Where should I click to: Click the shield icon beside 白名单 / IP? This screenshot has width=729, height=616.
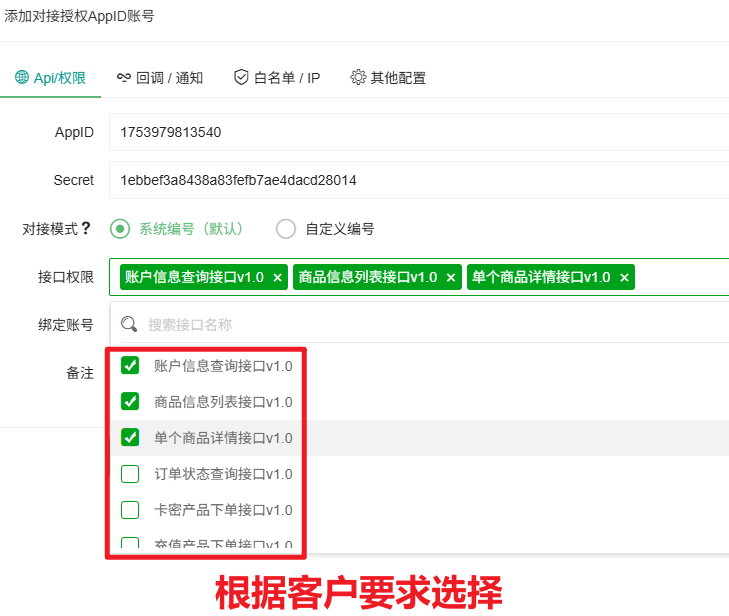click(x=241, y=78)
